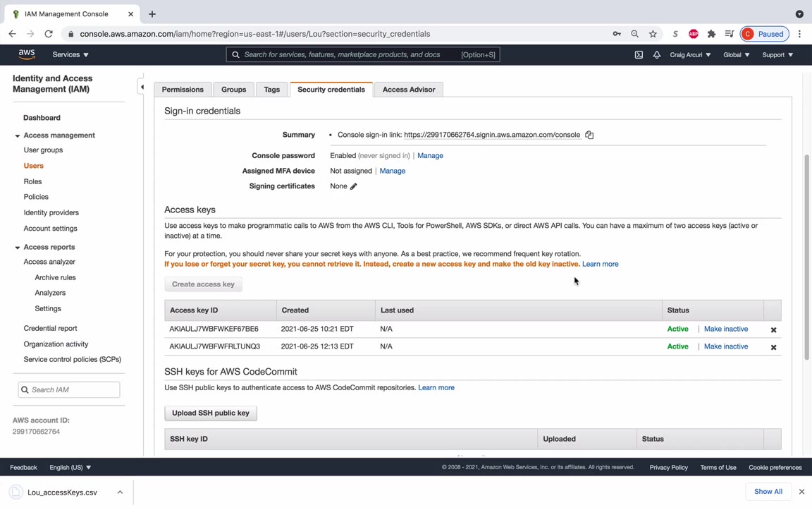The height and width of the screenshot is (508, 812).
Task: Click the AWS logo home icon
Action: coord(26,54)
